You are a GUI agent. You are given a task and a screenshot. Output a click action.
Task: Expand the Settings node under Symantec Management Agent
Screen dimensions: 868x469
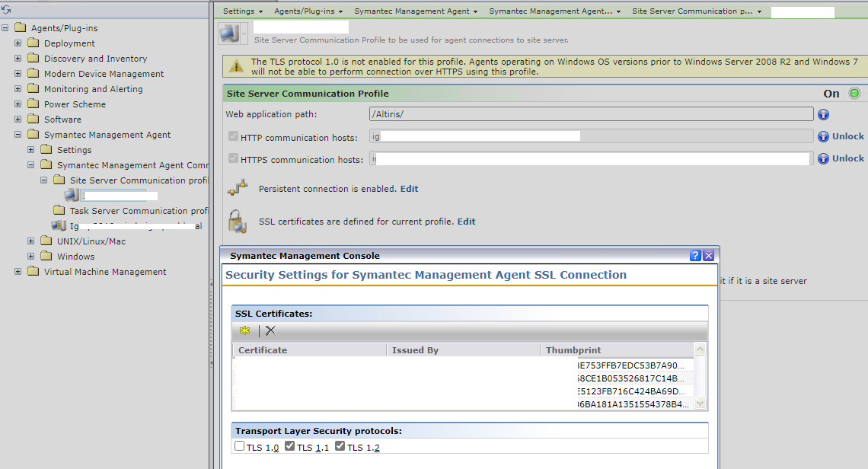30,149
